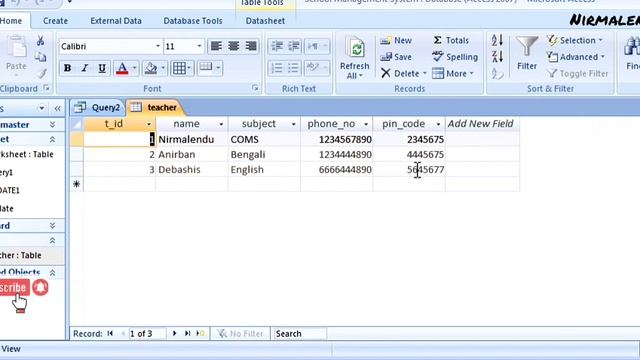Screen dimensions: 640x360
Task: Open Advanced filter options menu
Action: (x=576, y=57)
